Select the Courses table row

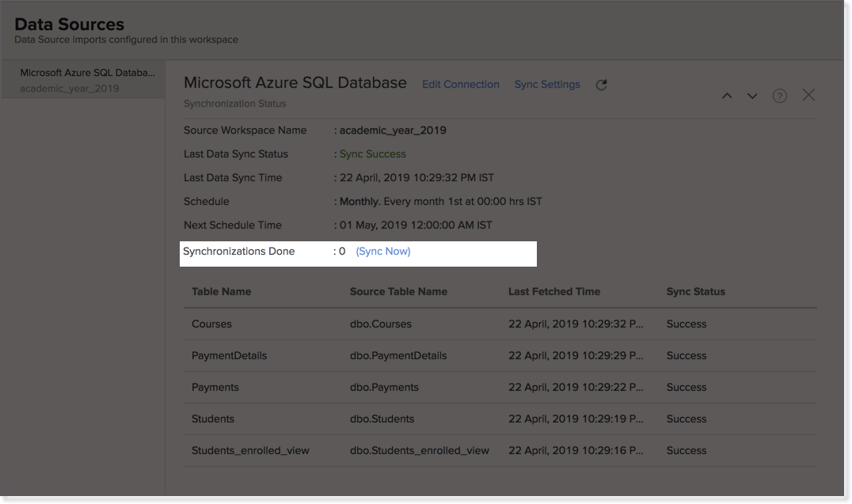211,324
